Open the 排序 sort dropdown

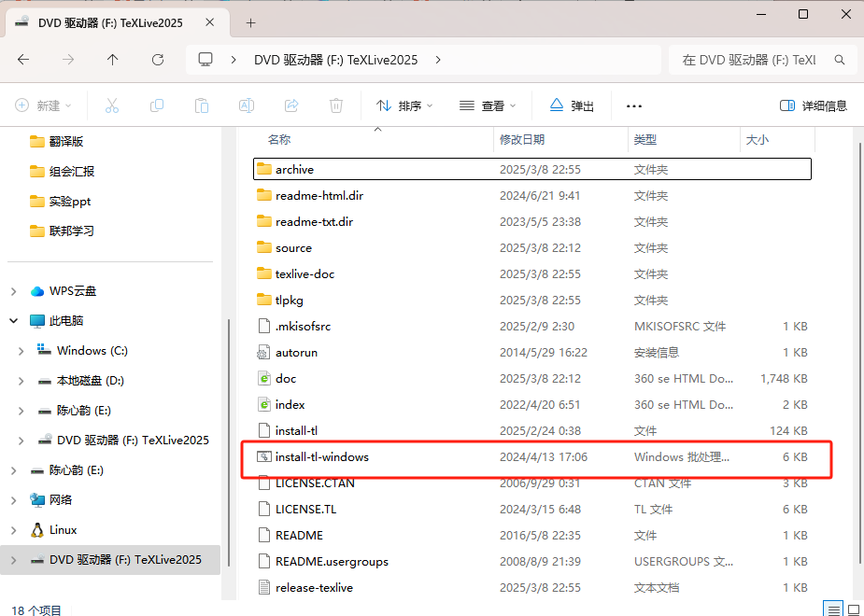tap(404, 105)
